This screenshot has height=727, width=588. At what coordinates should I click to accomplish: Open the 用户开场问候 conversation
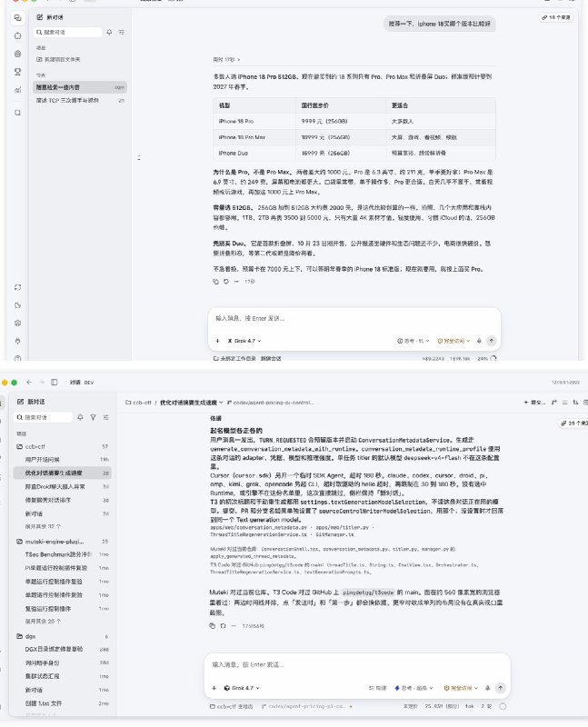point(63,460)
